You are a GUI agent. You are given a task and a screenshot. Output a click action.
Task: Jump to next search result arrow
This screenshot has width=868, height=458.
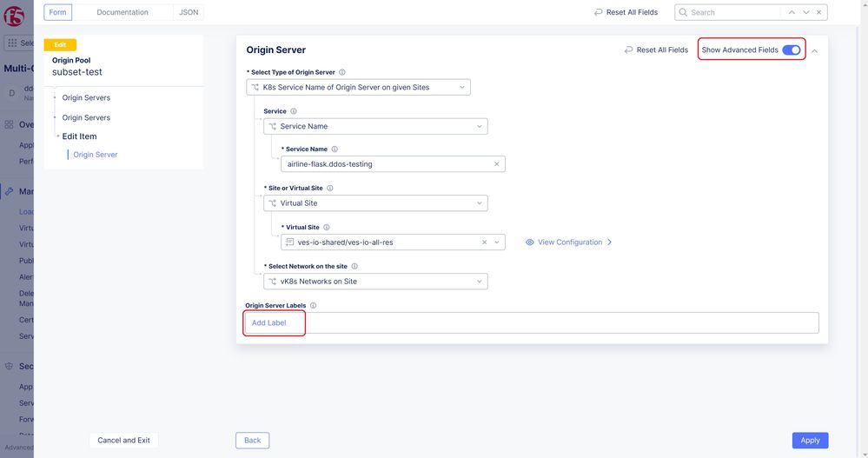pos(805,12)
